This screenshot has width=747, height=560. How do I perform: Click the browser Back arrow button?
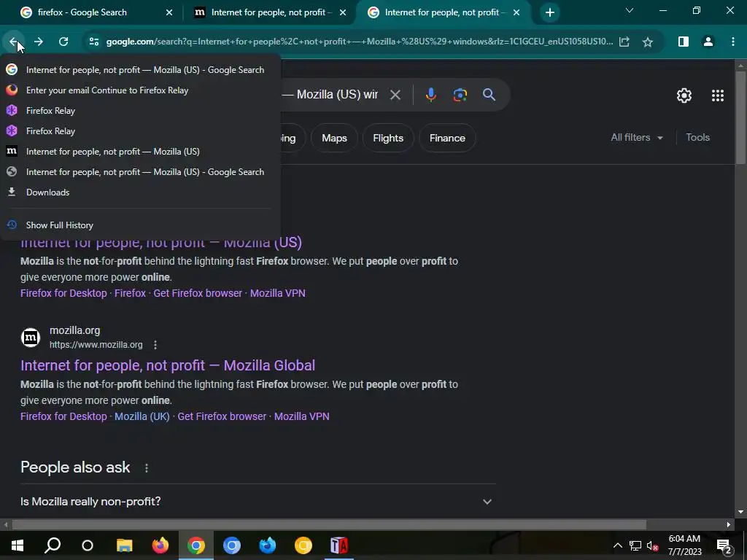pos(14,42)
